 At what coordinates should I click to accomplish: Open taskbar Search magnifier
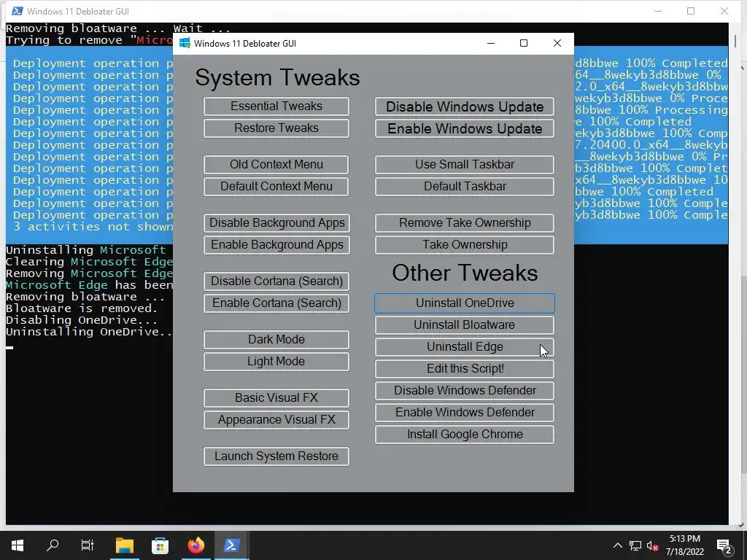point(53,545)
